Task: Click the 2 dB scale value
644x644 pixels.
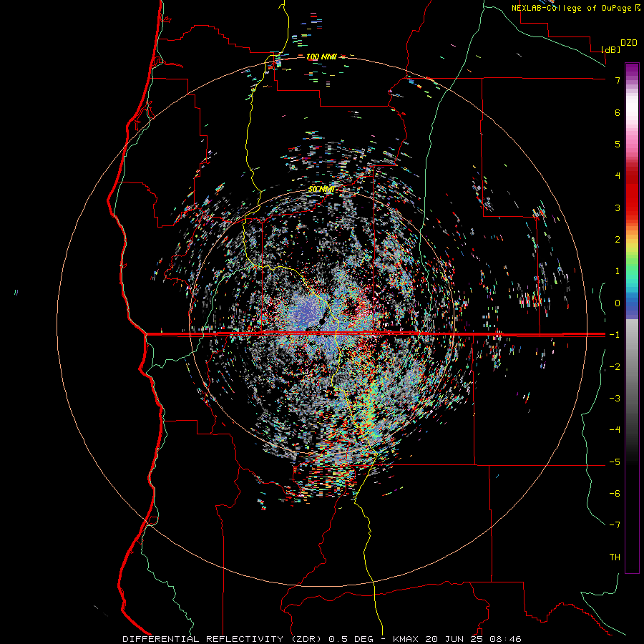Action: coord(618,240)
